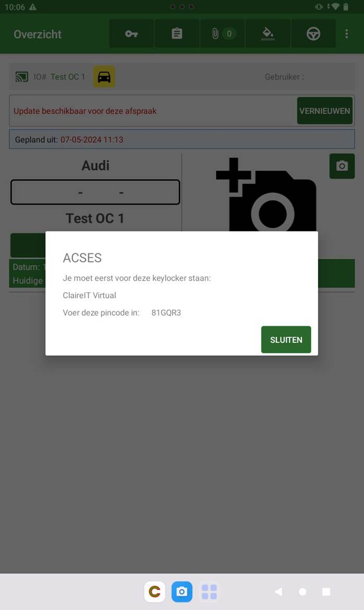Open the app grid in the dock
364x610 pixels.
click(209, 592)
